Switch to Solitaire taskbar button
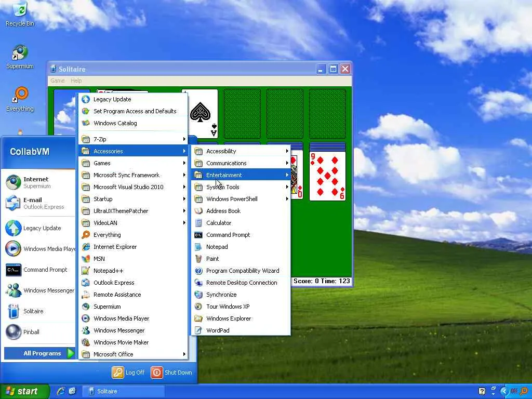 (124, 391)
